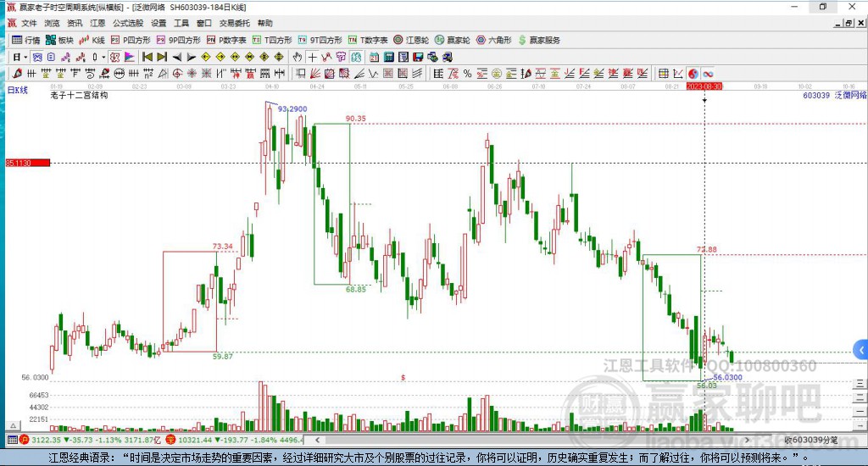
Task: Click the blue side panel expand arrow
Action: pyautogui.click(x=861, y=350)
